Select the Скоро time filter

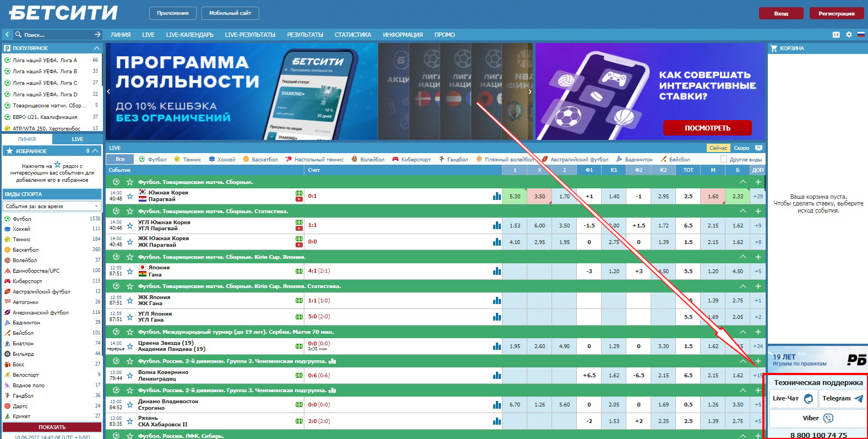point(741,148)
